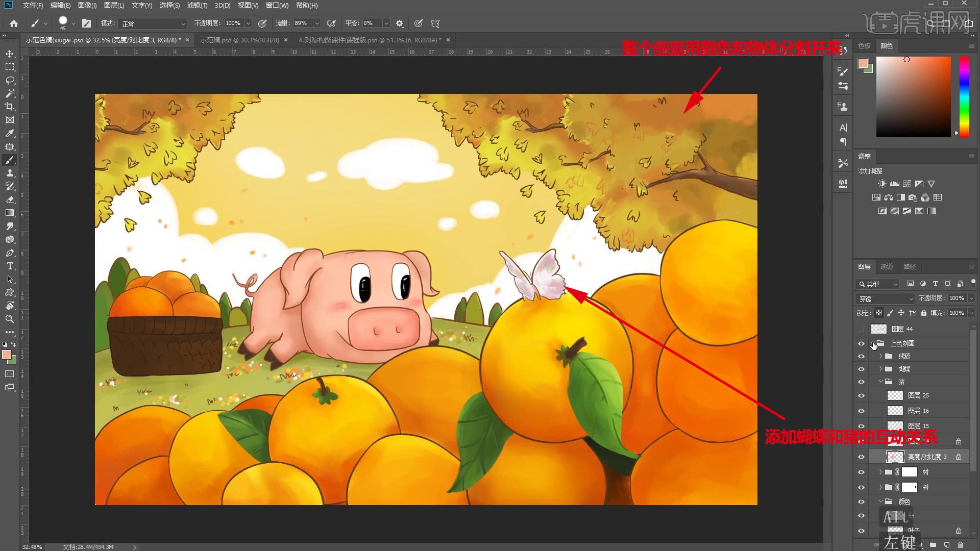Select the History Brush tool
The image size is (980, 551).
[10, 186]
